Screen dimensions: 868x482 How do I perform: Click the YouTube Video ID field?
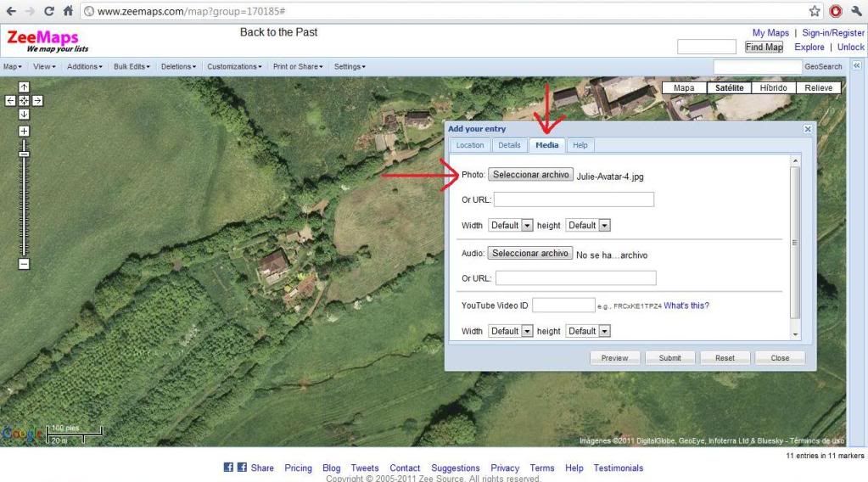tap(563, 305)
